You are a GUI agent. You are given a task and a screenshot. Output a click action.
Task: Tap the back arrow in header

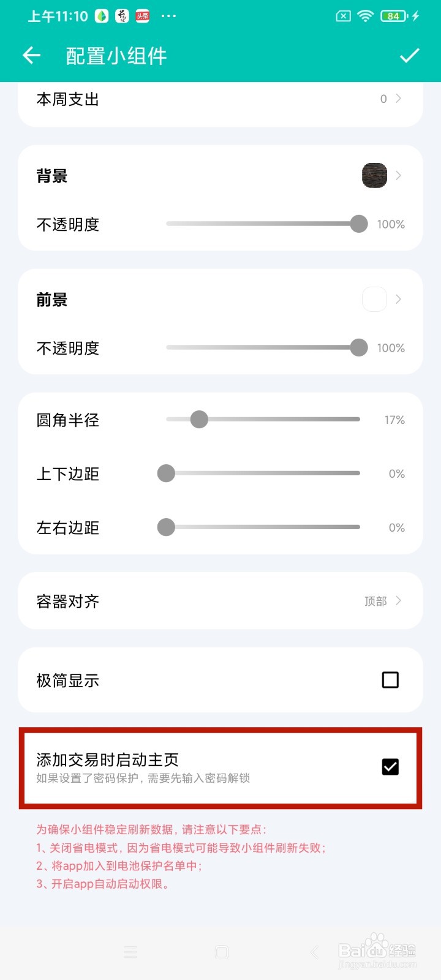(32, 56)
